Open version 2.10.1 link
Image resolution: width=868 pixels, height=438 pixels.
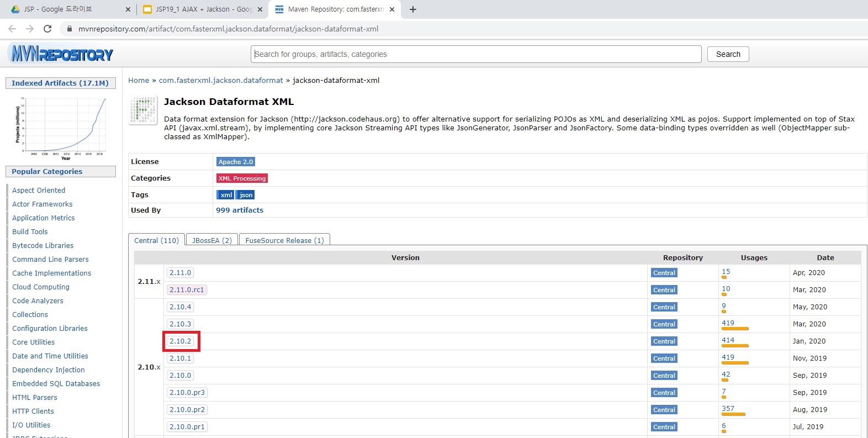tap(180, 358)
